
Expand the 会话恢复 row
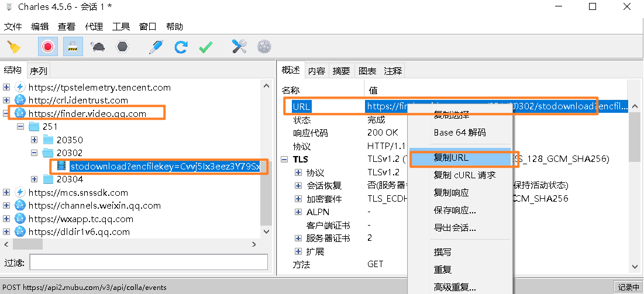tap(298, 186)
